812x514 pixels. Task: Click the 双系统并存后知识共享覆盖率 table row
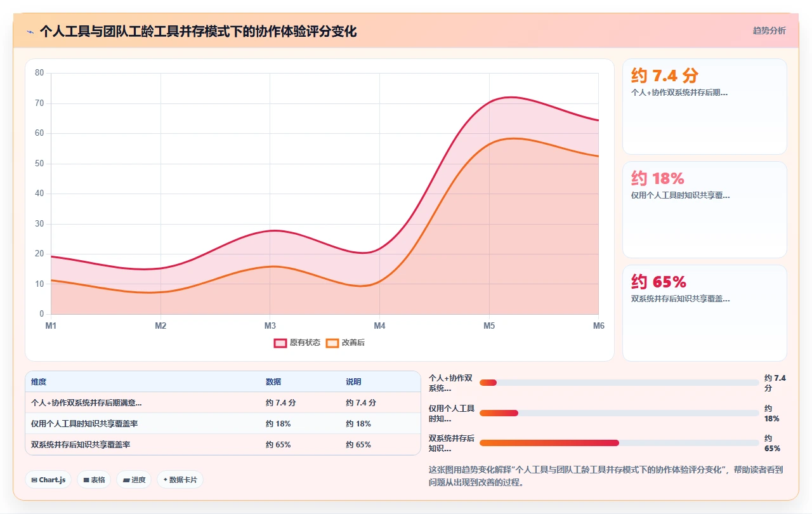(x=223, y=444)
